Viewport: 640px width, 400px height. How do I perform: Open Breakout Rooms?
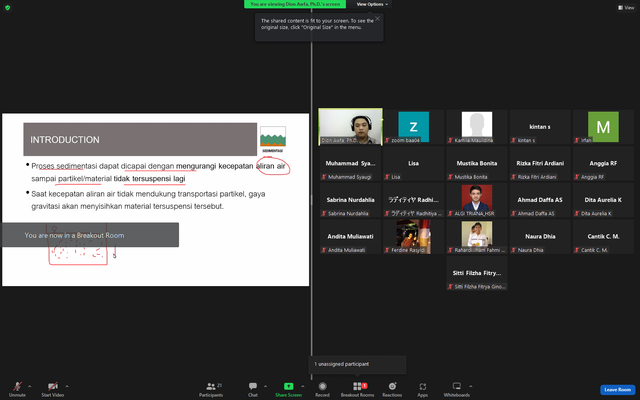tap(358, 389)
